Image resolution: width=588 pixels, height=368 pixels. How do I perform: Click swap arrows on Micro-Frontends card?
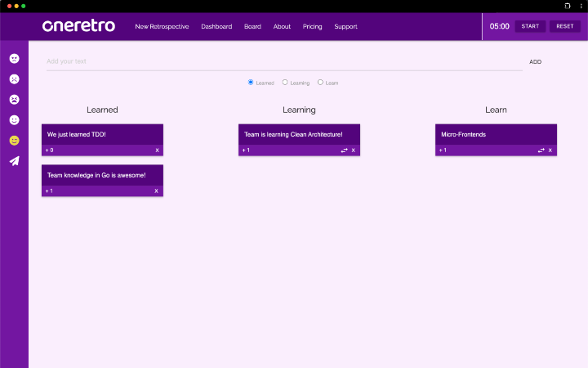[541, 150]
